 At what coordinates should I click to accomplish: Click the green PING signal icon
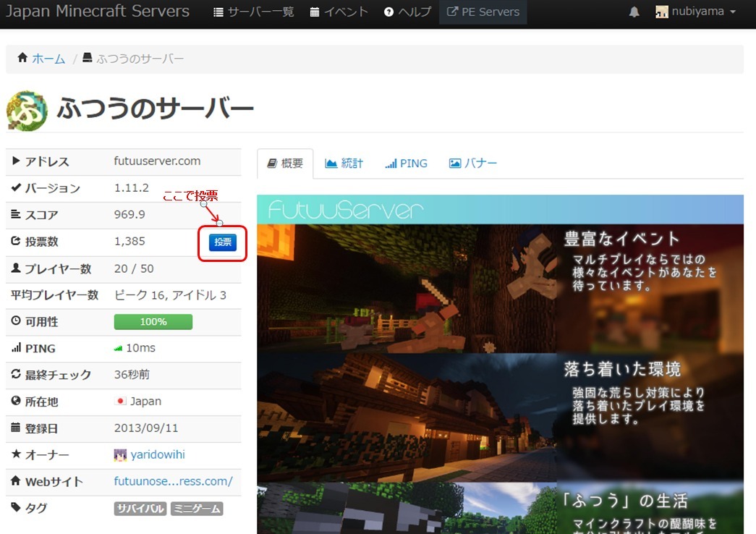(x=119, y=349)
